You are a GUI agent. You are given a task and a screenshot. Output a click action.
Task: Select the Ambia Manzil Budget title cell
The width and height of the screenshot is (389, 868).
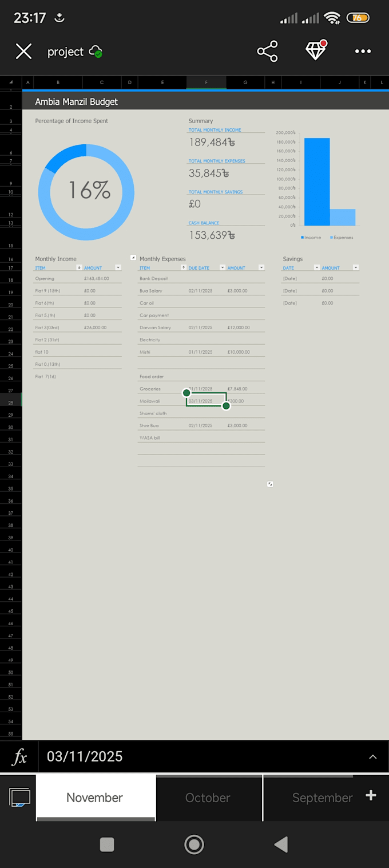[77, 102]
